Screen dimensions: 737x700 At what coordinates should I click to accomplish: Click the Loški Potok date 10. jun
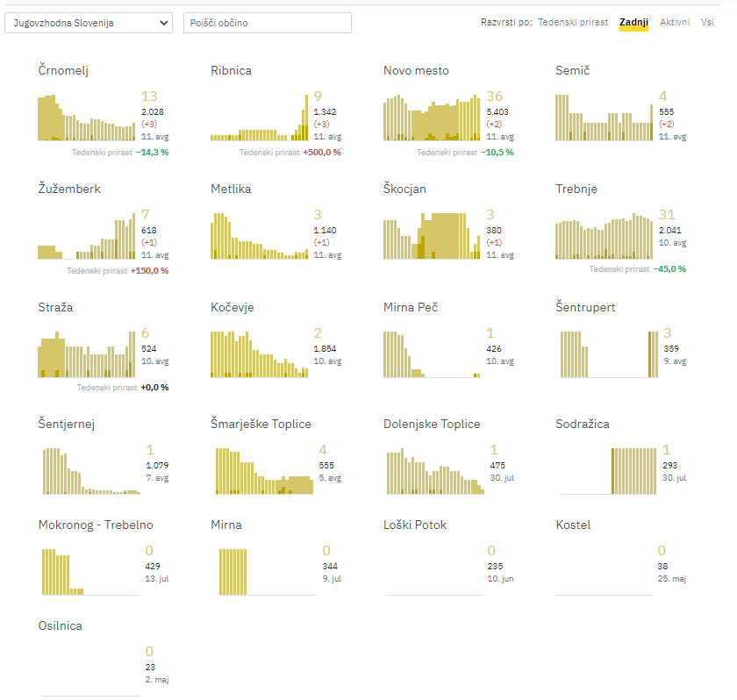(500, 579)
